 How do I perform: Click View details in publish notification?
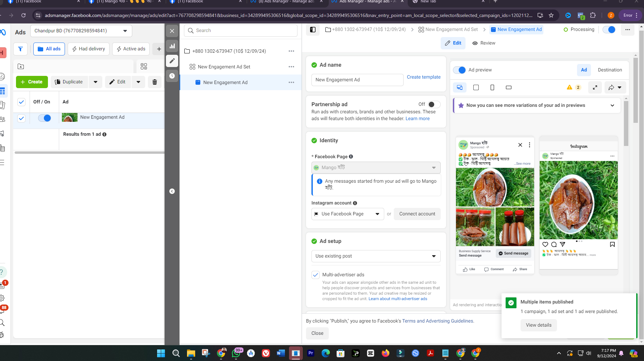click(539, 325)
